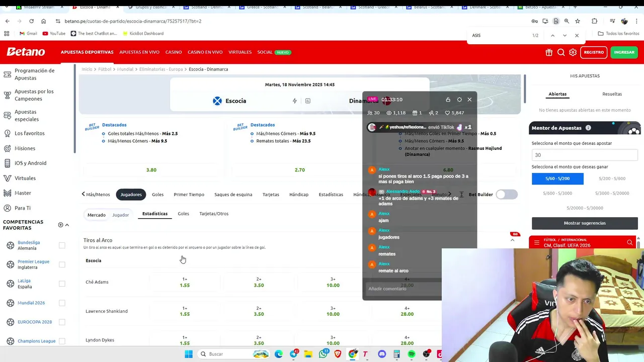Check the Premier League favorite checkbox

click(x=62, y=264)
